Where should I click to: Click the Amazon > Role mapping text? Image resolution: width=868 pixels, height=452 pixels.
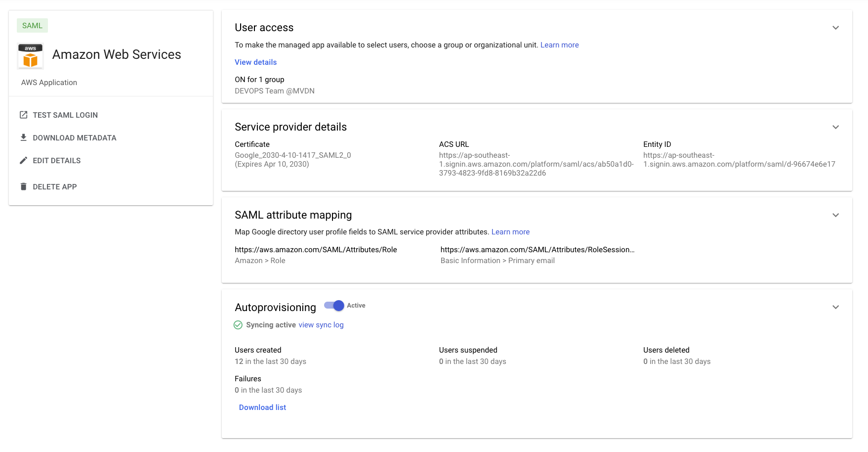[260, 261]
